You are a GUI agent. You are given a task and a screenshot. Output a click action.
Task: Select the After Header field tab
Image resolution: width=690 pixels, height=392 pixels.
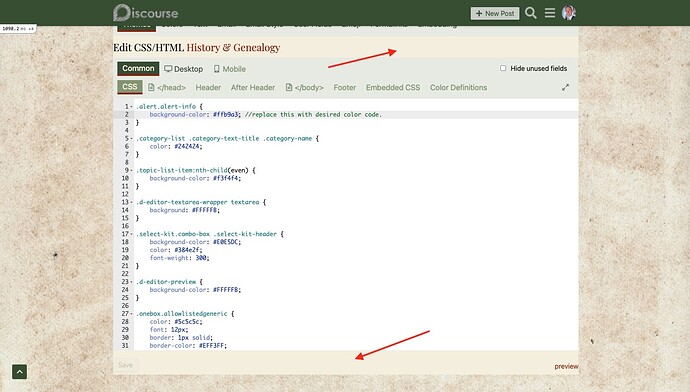253,88
